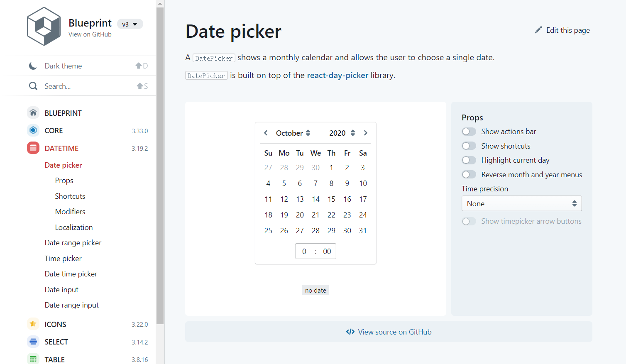
Task: Open the October month dropdown
Action: coord(293,133)
